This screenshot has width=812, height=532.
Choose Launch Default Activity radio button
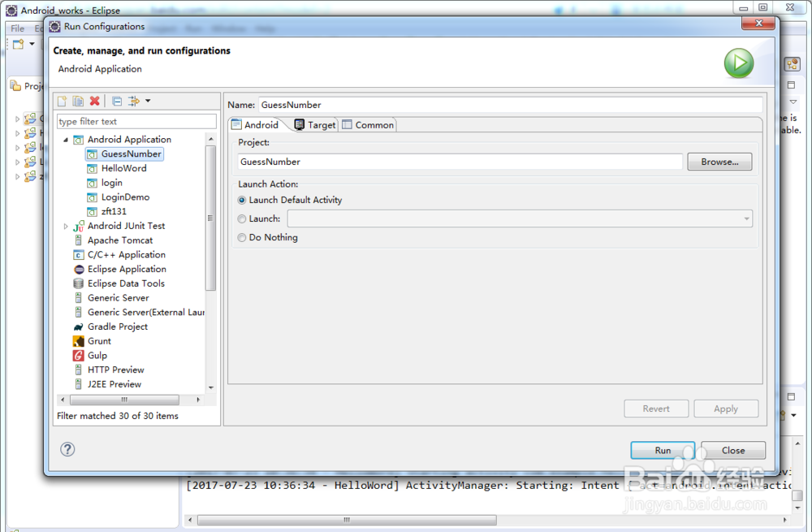(x=242, y=200)
